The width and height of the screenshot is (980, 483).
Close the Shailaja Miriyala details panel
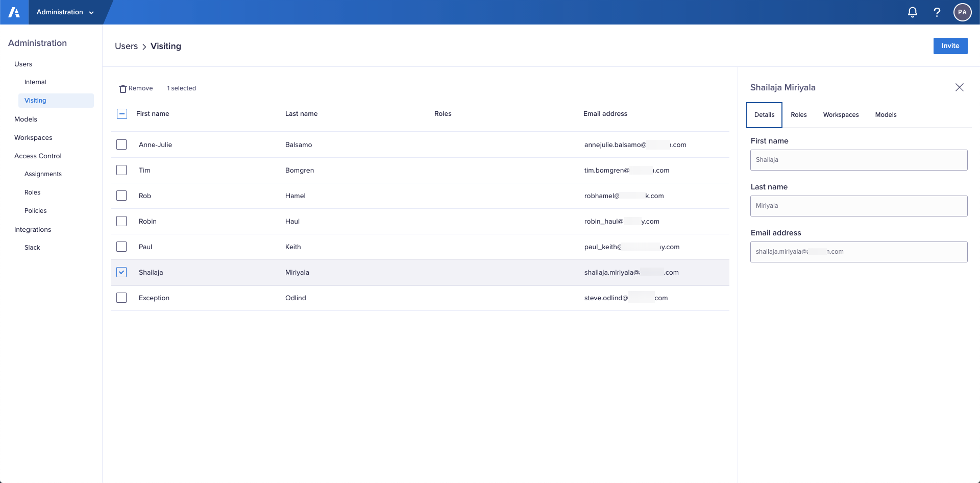pos(959,87)
